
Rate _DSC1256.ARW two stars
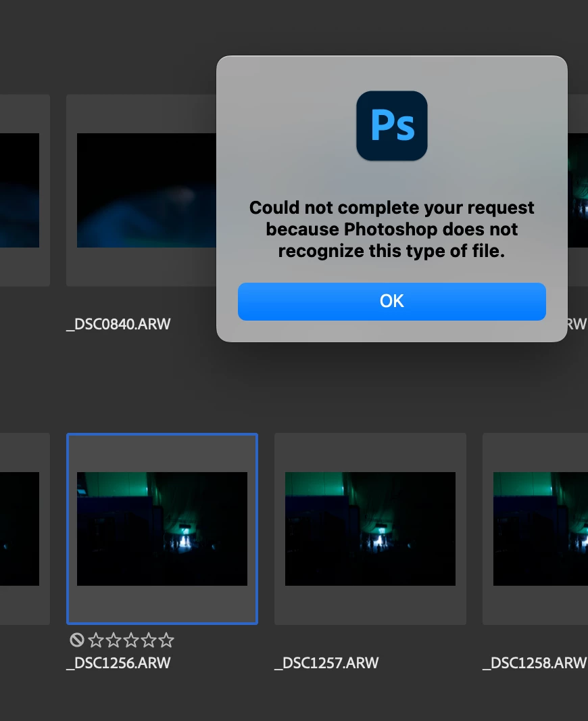click(114, 640)
